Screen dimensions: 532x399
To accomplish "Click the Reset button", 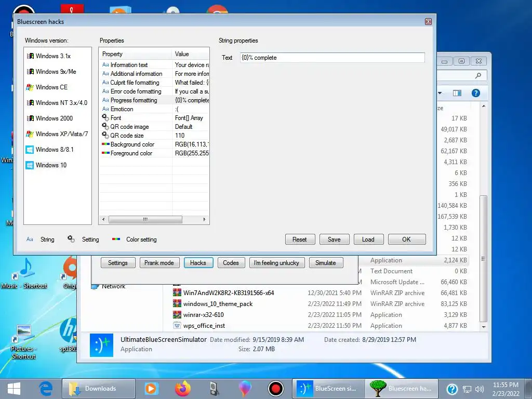I will [300, 239].
